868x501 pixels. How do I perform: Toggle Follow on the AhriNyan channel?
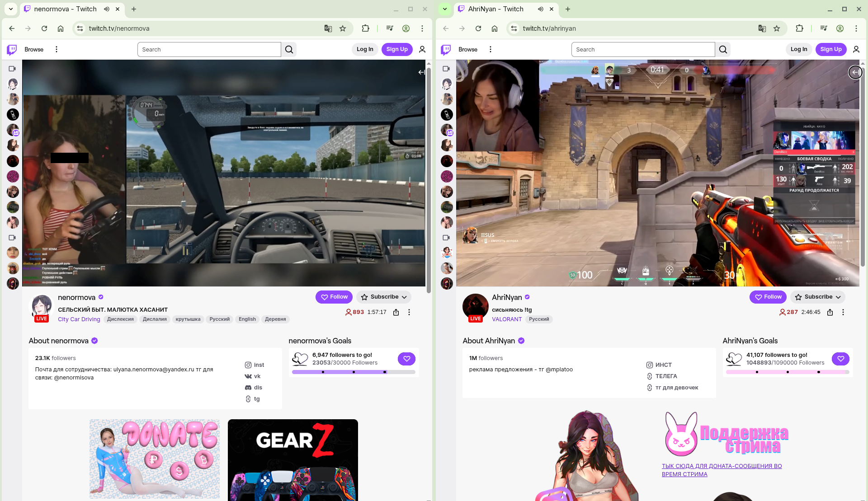coord(768,297)
